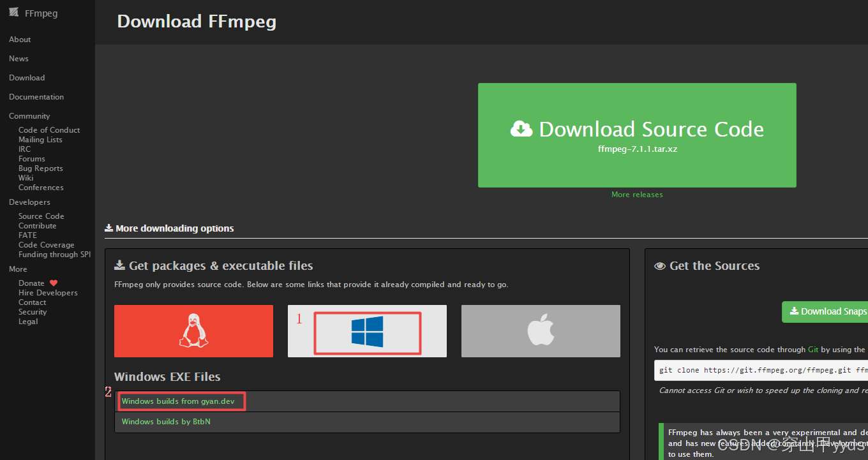Open Code of Conduct link

(49, 130)
